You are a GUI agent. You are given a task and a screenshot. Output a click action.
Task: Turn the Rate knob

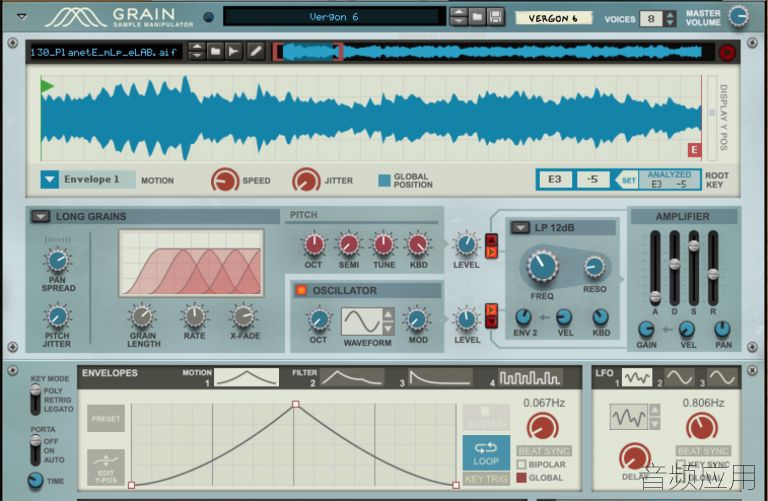click(194, 316)
